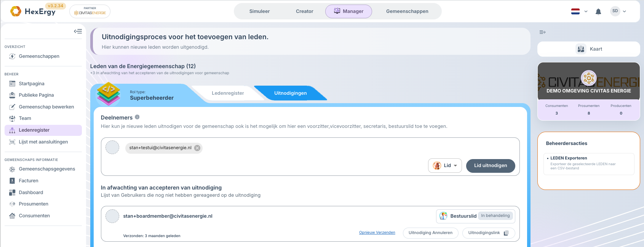The image size is (644, 247).
Task: Click the Facturen sidebar icon
Action: pyautogui.click(x=12, y=181)
